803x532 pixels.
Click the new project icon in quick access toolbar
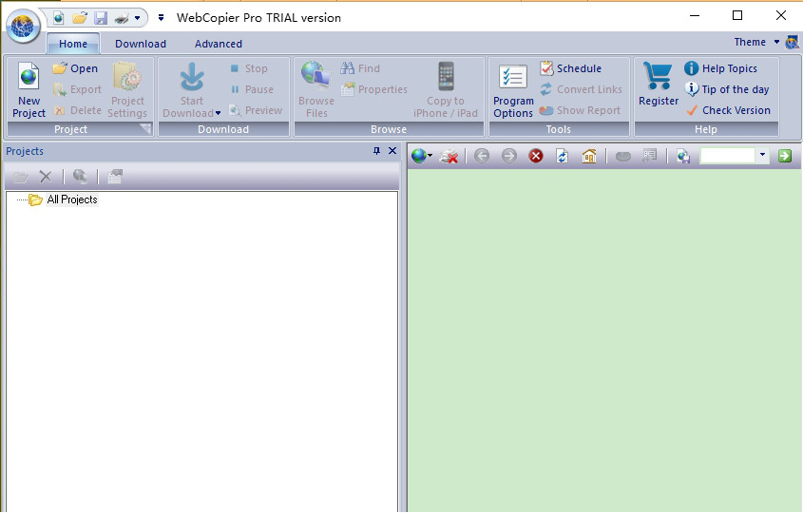[x=58, y=18]
